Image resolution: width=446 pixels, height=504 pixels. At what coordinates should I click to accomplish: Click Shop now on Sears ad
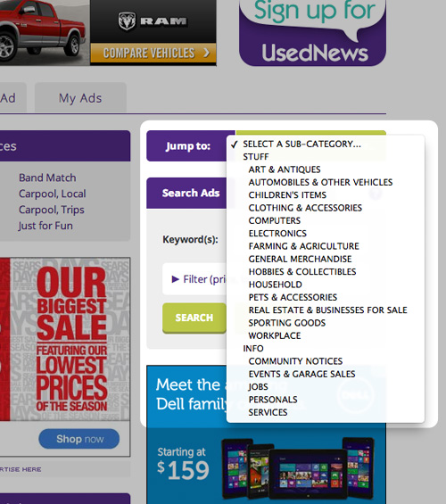[x=79, y=439]
